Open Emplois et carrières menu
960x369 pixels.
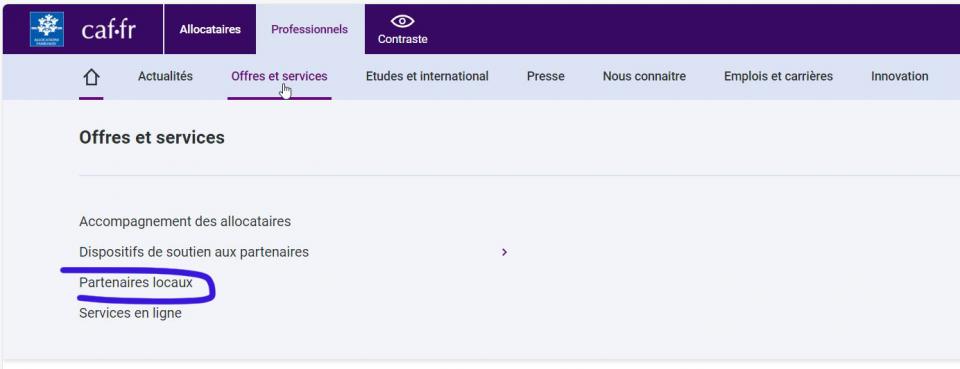778,76
